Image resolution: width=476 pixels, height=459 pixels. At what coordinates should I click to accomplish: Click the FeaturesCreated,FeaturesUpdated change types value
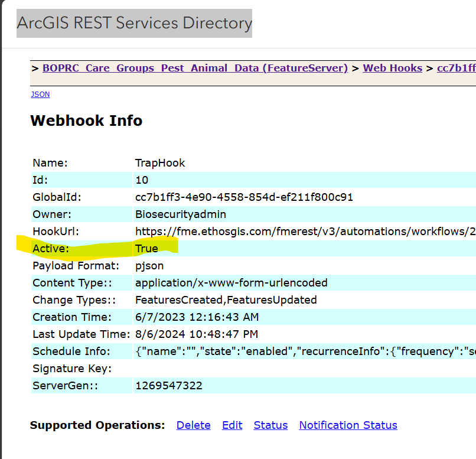click(x=226, y=300)
